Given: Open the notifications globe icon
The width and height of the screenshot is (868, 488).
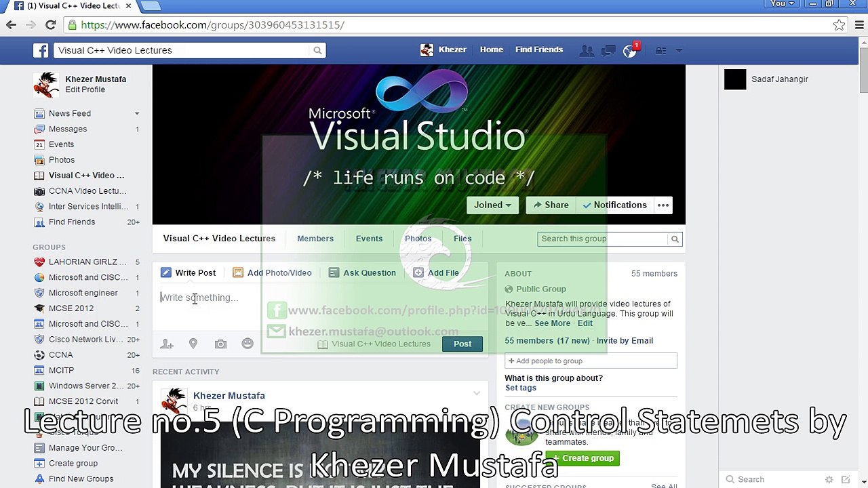Looking at the screenshot, I should click(x=630, y=50).
